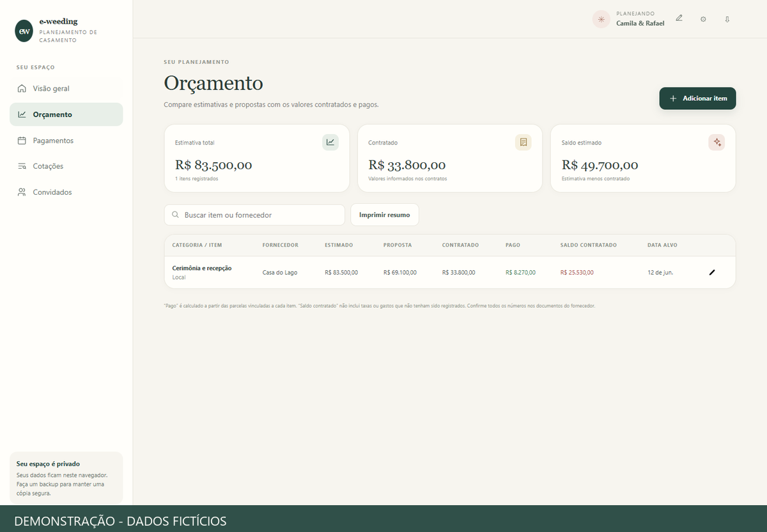Click the download arrow icon in the header
Screen dimensions: 767x532
tap(727, 19)
